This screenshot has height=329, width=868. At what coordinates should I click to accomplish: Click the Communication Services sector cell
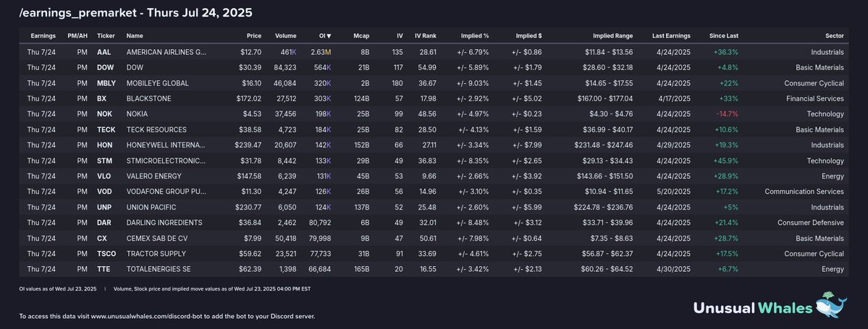pos(804,192)
